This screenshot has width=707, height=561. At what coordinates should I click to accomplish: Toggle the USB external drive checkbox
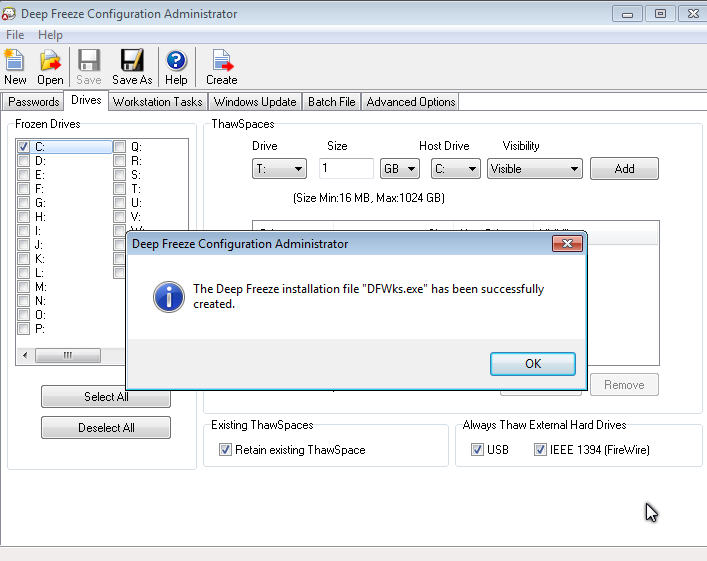pyautogui.click(x=477, y=450)
